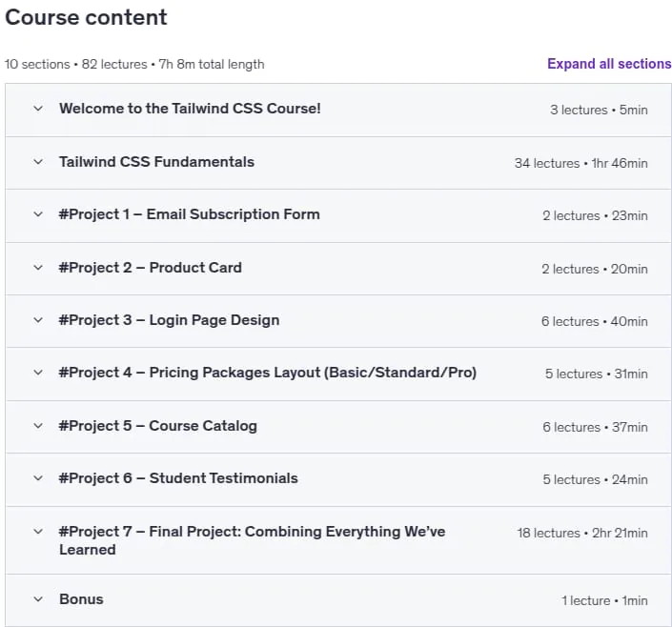Image resolution: width=672 pixels, height=627 pixels.
Task: Click the 18 lectures • 2hr 21min text
Action: (x=582, y=534)
